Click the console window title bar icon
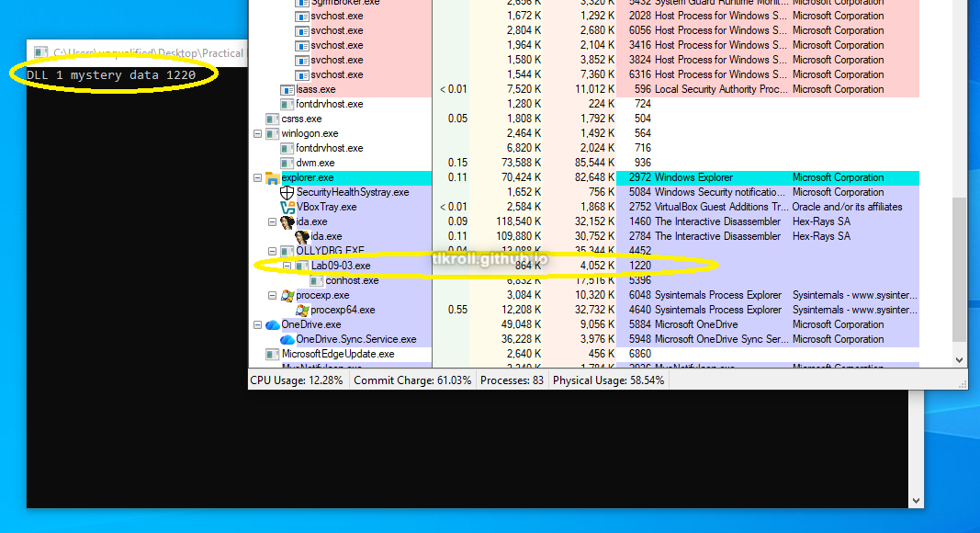This screenshot has width=980, height=533. [40, 53]
